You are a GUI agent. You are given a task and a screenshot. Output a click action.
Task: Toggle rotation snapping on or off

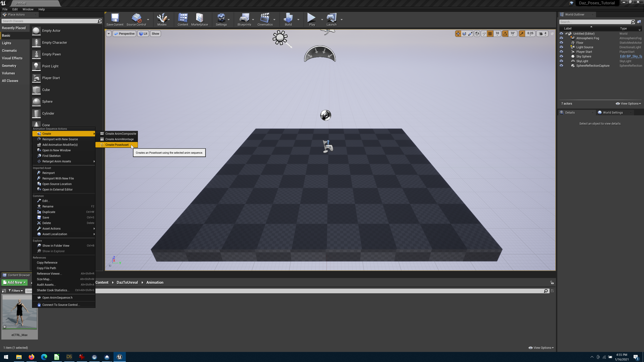pos(505,34)
